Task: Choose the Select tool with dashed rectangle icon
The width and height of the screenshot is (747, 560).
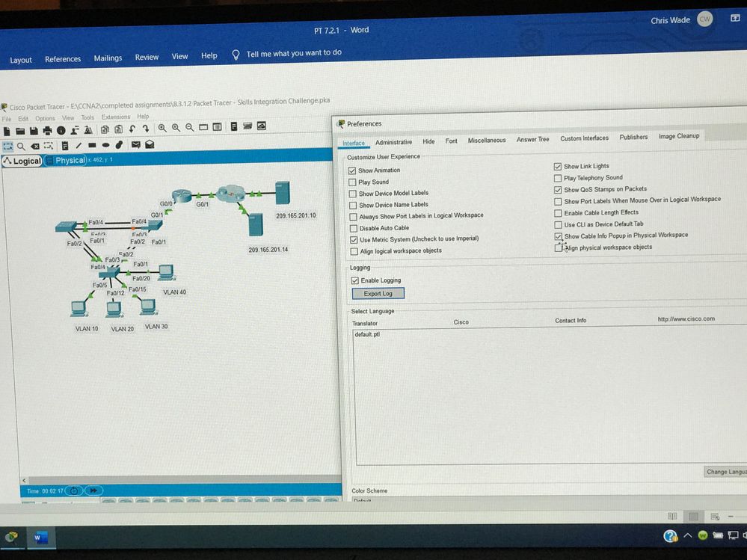Action: [x=7, y=147]
